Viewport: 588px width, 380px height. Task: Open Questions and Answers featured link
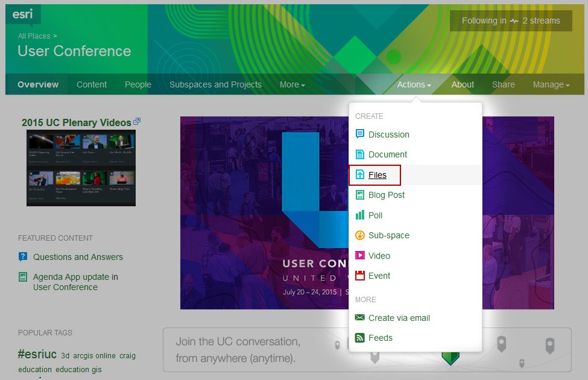click(x=78, y=257)
